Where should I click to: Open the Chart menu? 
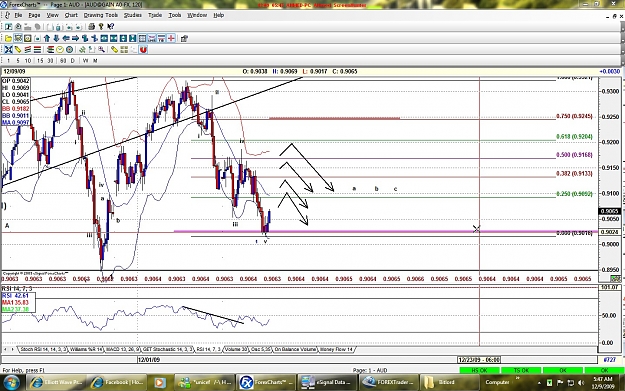[71, 15]
